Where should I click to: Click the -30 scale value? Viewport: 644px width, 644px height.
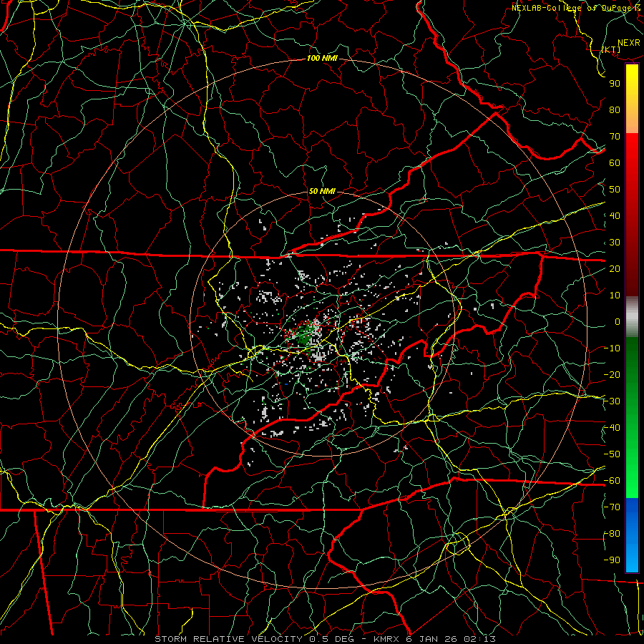pos(612,401)
